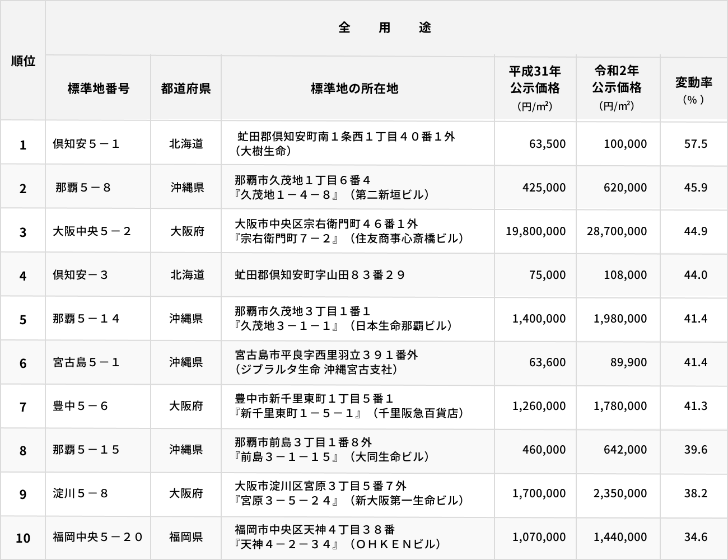Click the 虻田郡倶知安町字山田８３番２９ address
Image resolution: width=728 pixels, height=560 pixels.
tap(320, 275)
